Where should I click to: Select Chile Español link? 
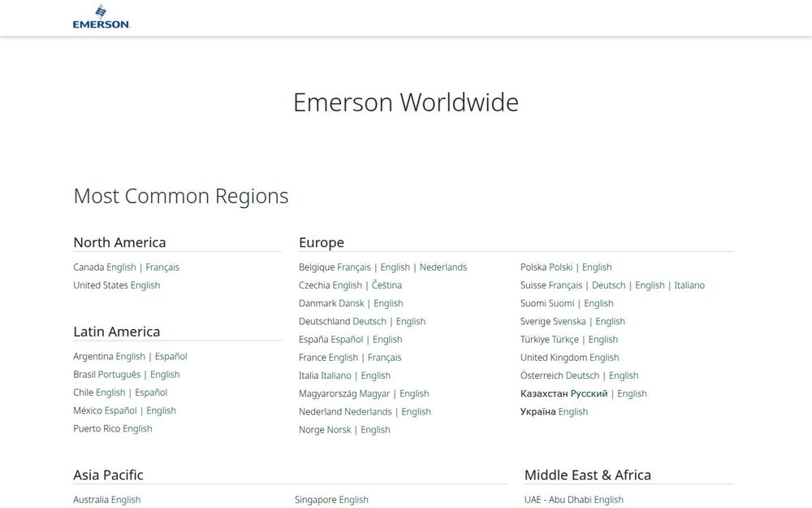[151, 393]
